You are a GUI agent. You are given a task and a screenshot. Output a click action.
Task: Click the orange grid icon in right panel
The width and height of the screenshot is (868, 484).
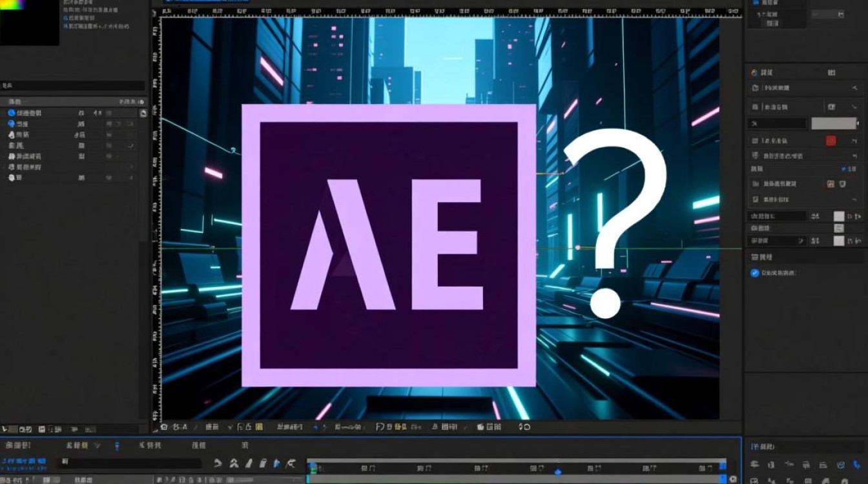point(831,185)
